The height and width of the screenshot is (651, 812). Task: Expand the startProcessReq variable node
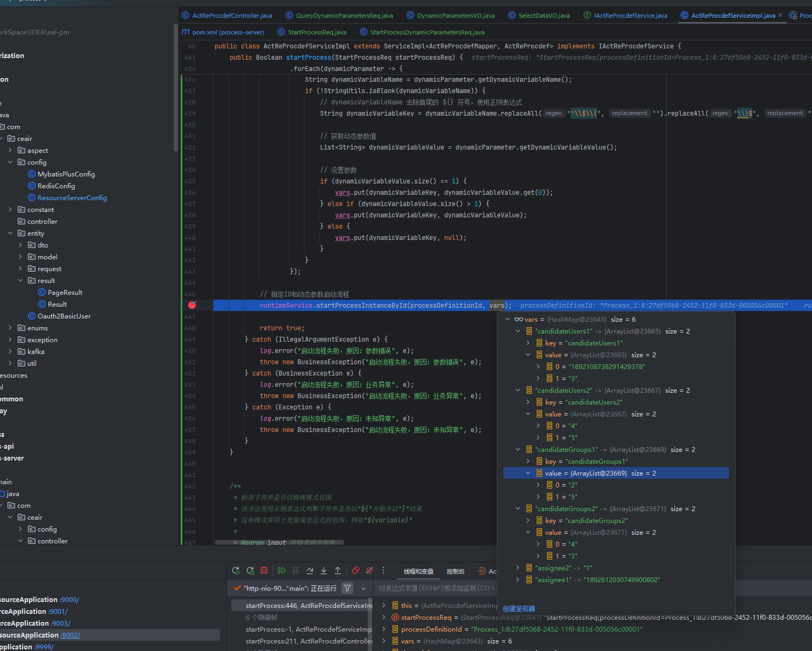tap(384, 617)
